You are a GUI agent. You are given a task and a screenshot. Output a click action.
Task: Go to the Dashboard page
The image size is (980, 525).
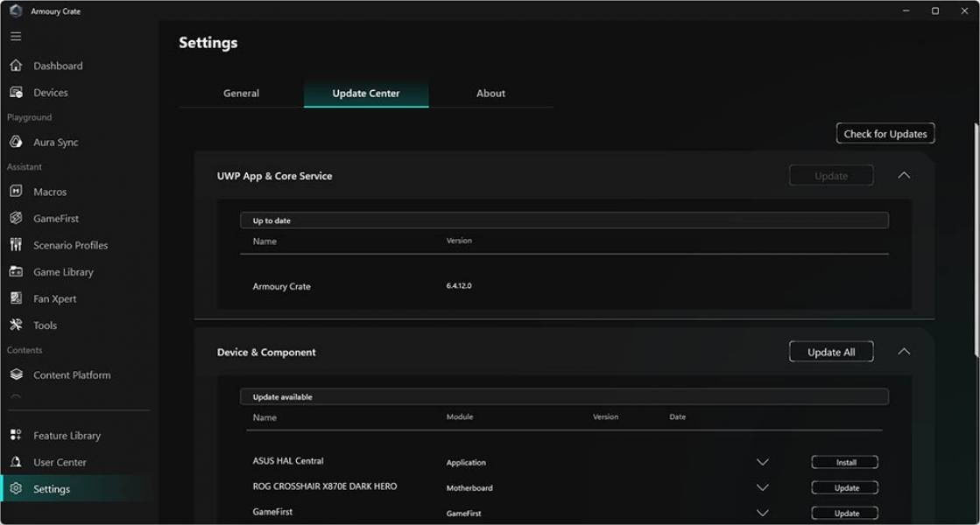[58, 66]
